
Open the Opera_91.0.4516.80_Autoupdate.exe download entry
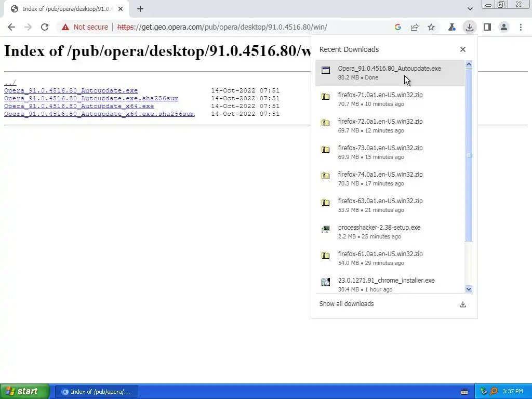[390, 73]
